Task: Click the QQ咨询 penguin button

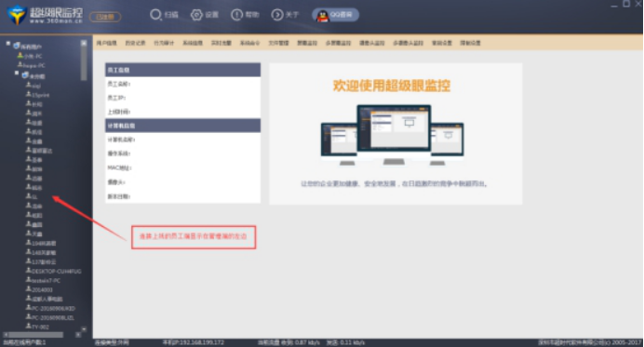Action: coord(336,15)
